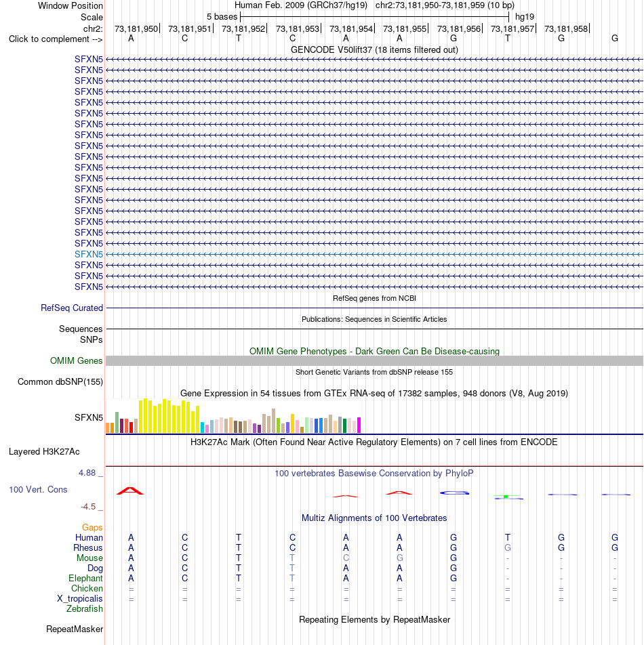Click the orange Gaps label

tap(92, 527)
